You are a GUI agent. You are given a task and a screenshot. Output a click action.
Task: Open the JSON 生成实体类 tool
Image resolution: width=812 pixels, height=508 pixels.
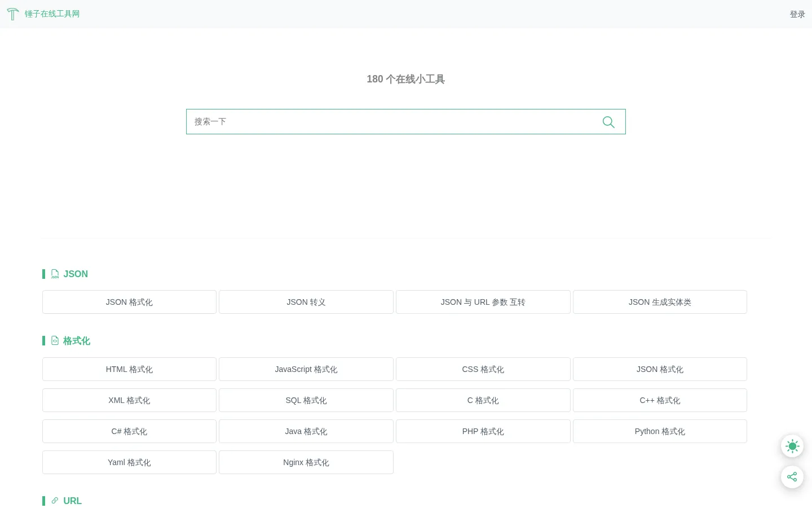pos(660,302)
